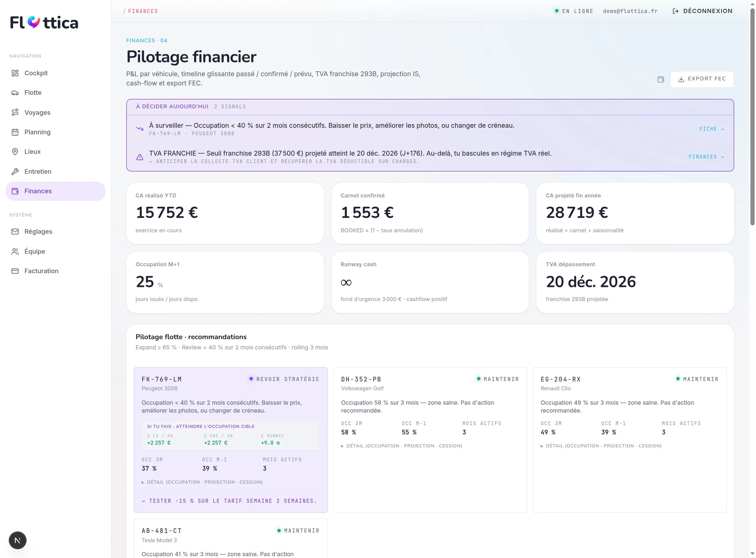This screenshot has width=756, height=558.
Task: Click the Planning calendar icon
Action: click(x=15, y=132)
